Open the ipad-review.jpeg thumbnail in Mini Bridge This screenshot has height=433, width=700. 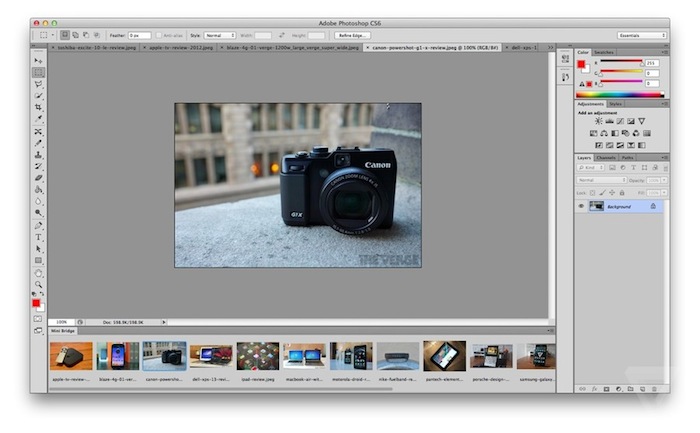[257, 356]
